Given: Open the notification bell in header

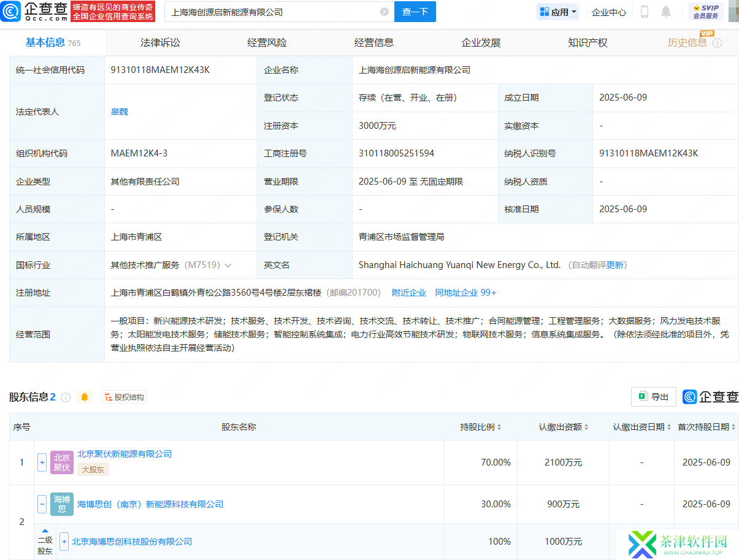Looking at the screenshot, I should (666, 12).
